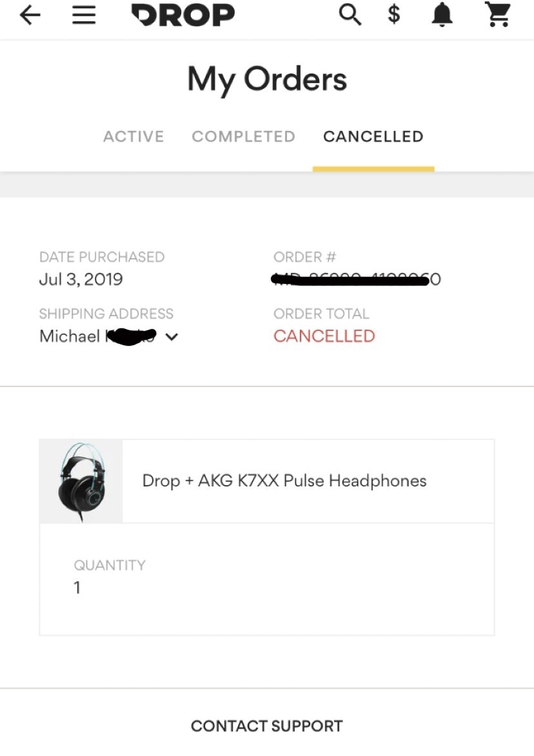Tap the back arrow icon

30,15
